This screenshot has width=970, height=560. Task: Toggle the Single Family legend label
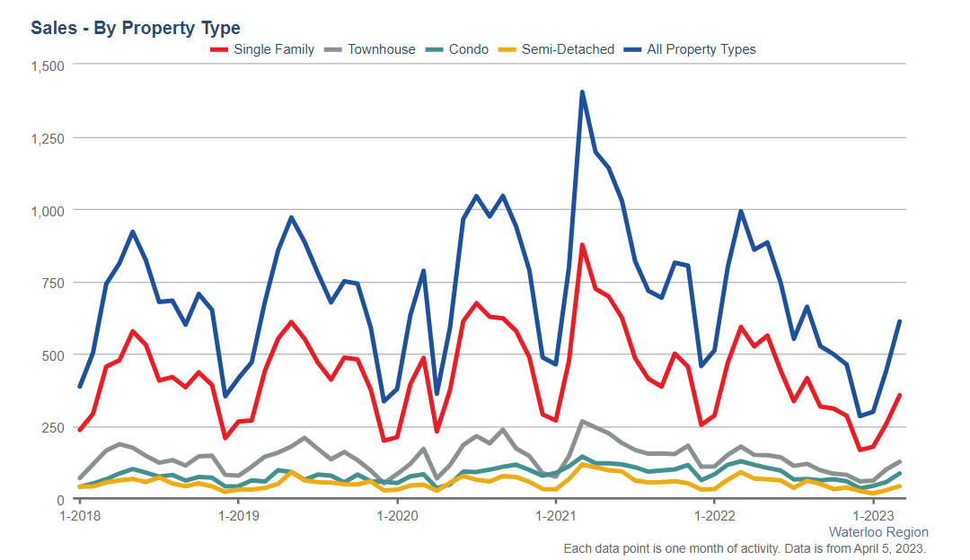pyautogui.click(x=274, y=49)
